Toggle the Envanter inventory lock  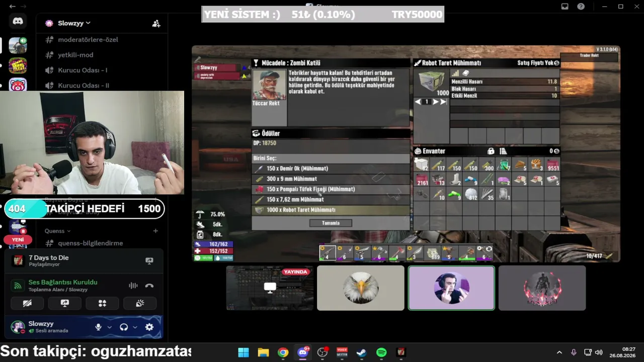(491, 151)
